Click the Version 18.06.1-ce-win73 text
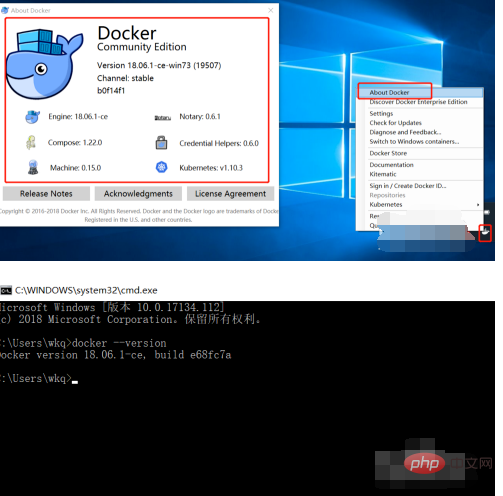503x496 pixels. 159,65
